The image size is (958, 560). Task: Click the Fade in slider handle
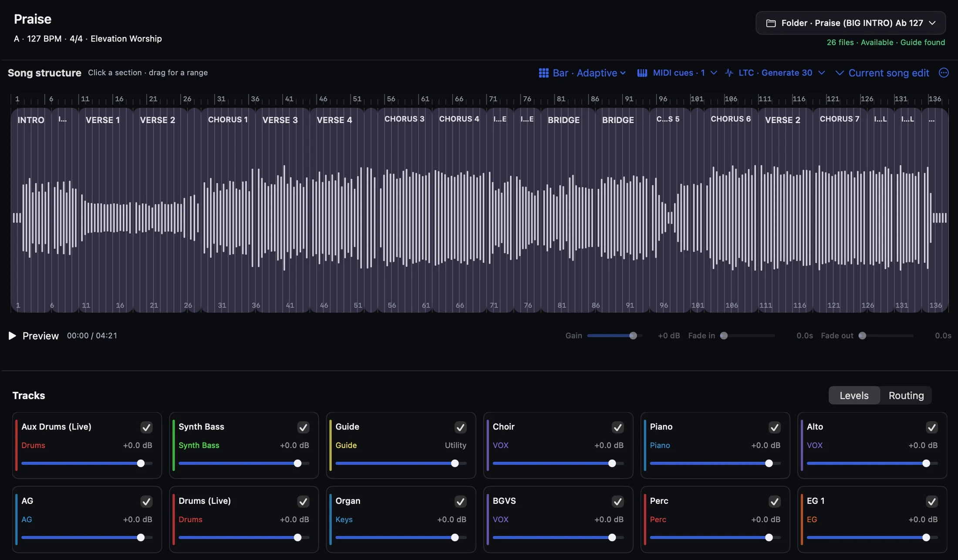click(x=724, y=335)
